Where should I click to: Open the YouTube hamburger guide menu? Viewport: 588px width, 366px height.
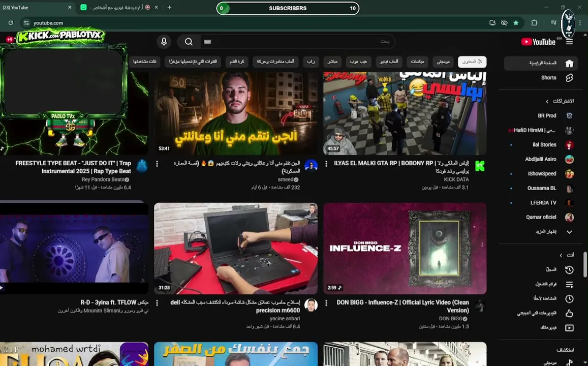click(569, 42)
